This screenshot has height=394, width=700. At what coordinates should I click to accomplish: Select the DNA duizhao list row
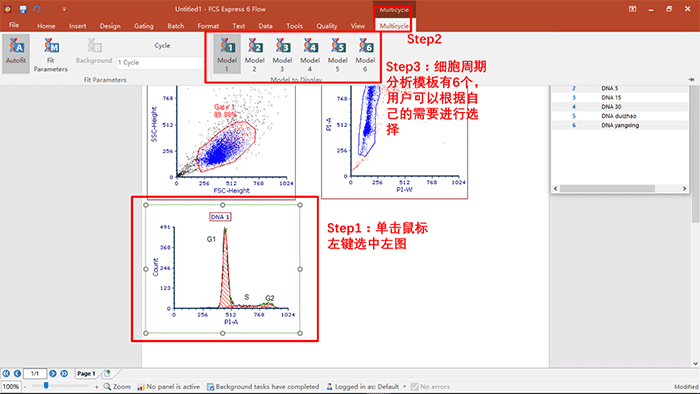[x=620, y=116]
